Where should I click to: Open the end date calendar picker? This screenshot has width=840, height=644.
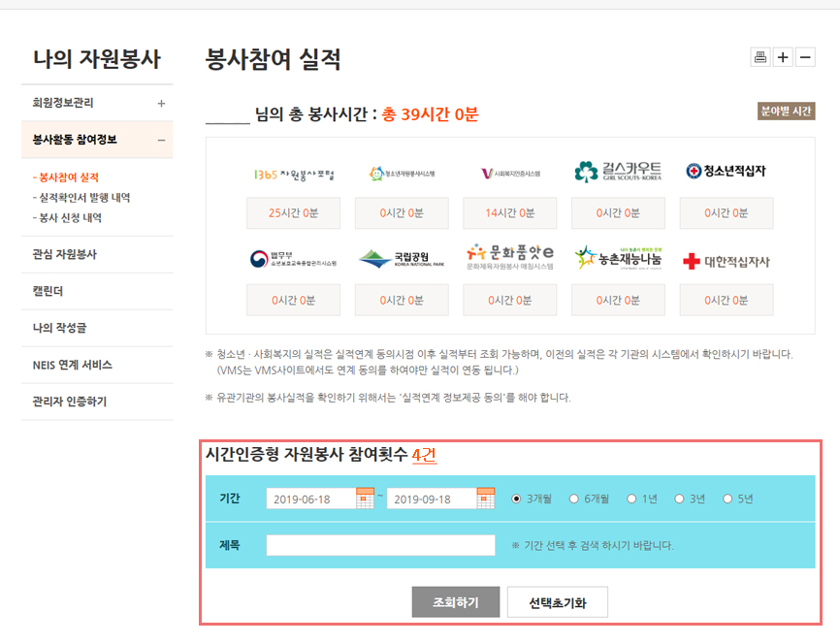pos(486,499)
